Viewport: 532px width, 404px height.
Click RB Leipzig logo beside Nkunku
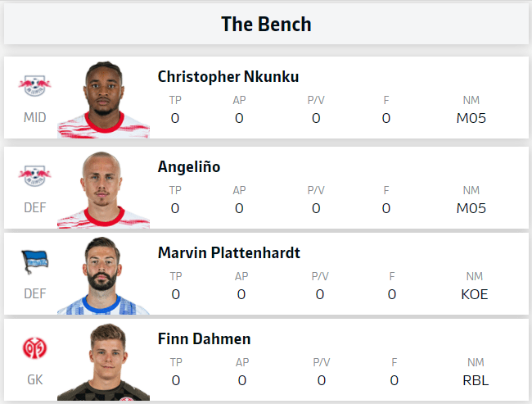pos(34,85)
